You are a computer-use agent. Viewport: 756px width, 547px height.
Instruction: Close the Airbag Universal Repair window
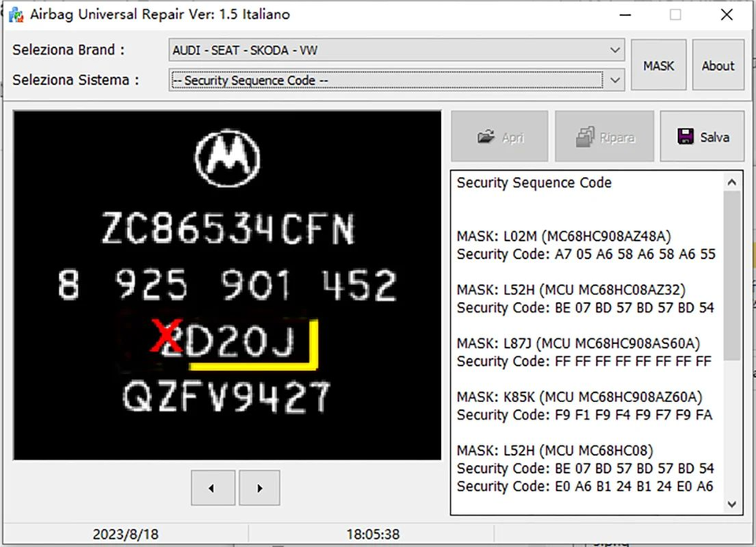click(x=726, y=15)
